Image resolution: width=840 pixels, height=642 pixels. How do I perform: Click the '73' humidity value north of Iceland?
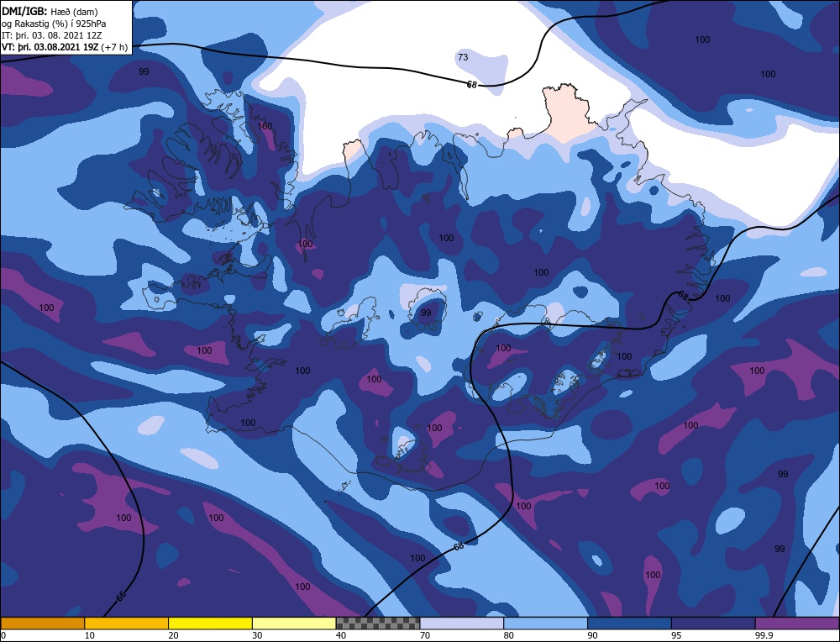coord(463,57)
